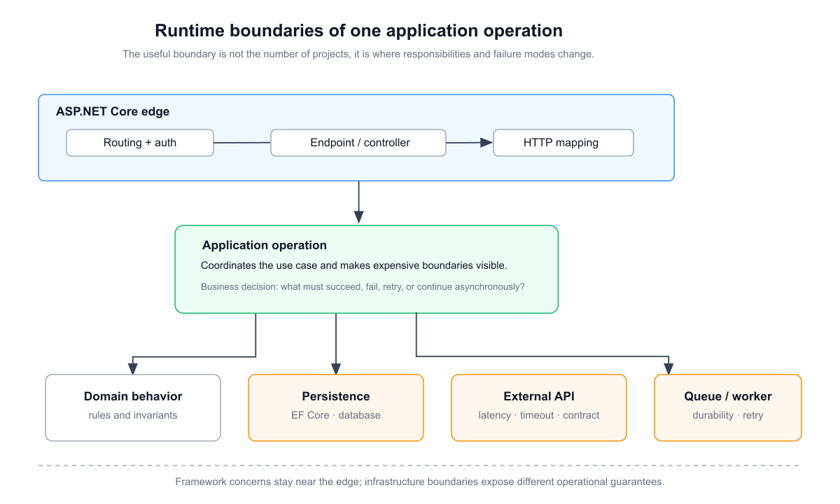Viewport: 840px width, 504px height.
Task: Click 'latency · timeout · contract' subtitle
Action: [x=539, y=415]
